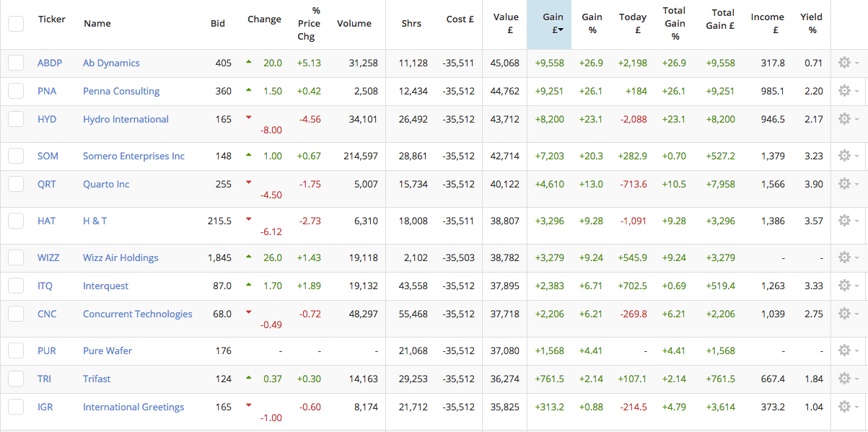Open the Wizz Air Holdings link

[120, 257]
